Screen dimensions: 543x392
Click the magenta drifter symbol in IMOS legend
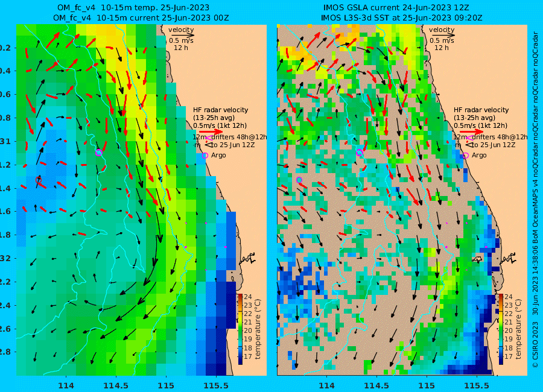[x=469, y=138]
